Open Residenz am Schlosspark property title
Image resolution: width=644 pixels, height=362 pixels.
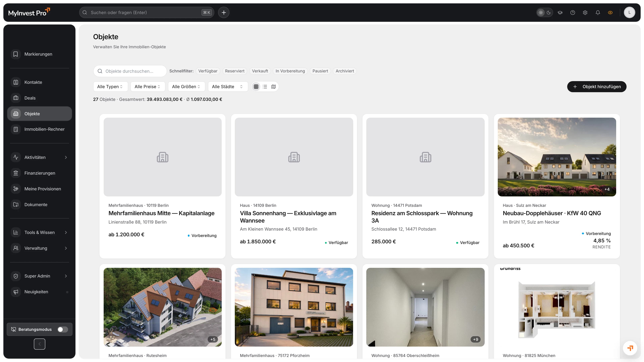pos(422,217)
